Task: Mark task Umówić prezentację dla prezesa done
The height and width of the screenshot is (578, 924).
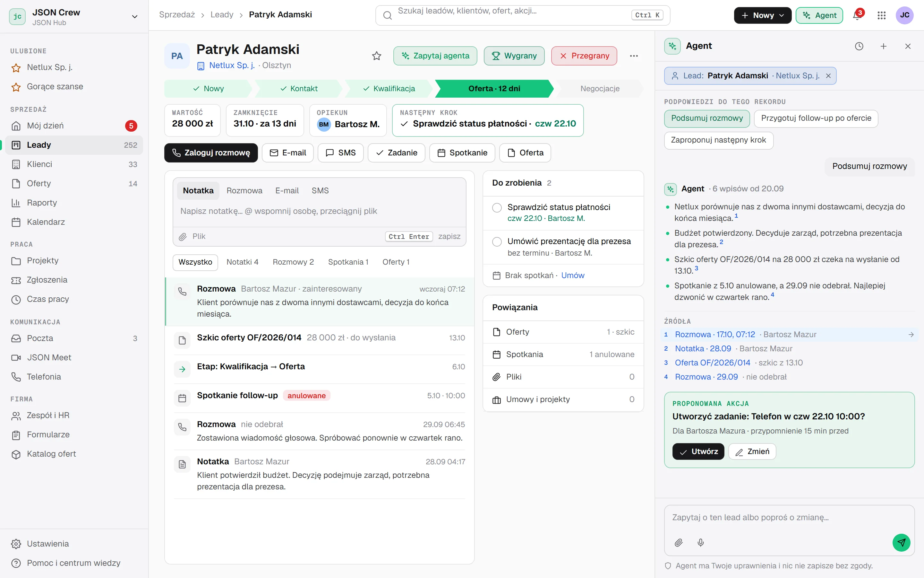Action: click(x=497, y=242)
